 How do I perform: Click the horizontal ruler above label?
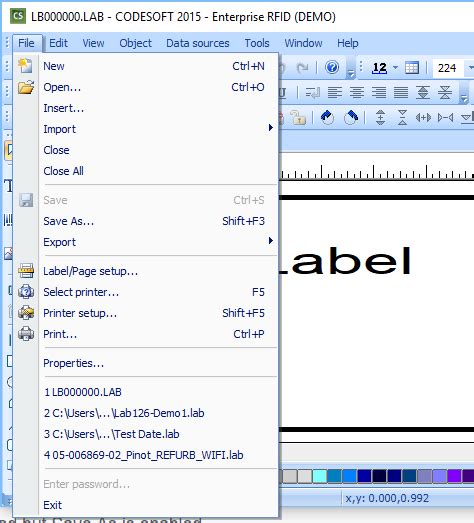(376, 171)
